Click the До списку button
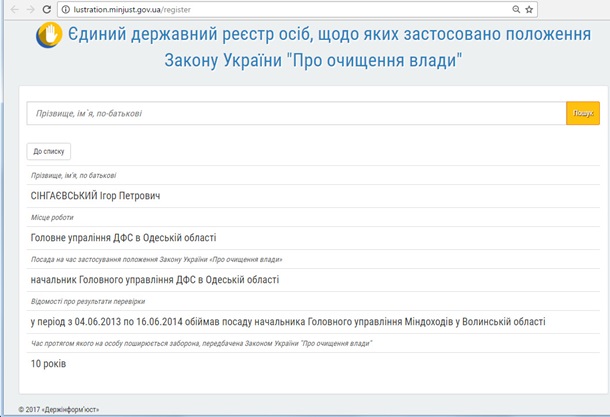This screenshot has width=610, height=417. [x=49, y=152]
